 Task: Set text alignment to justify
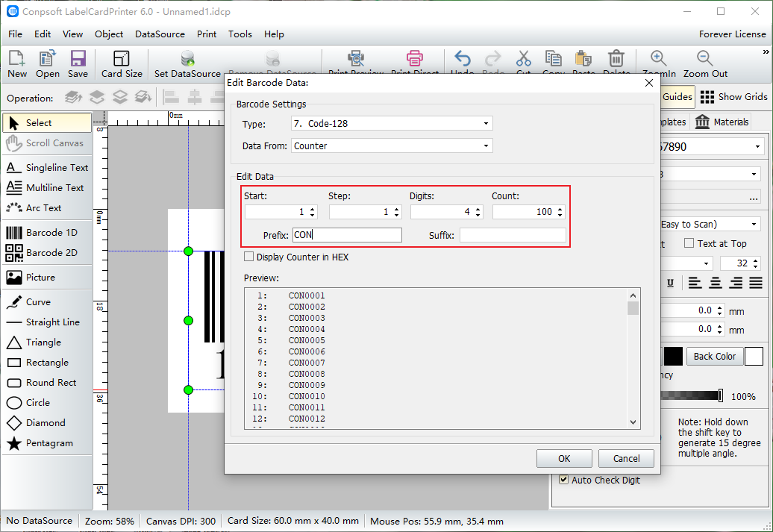click(x=756, y=283)
